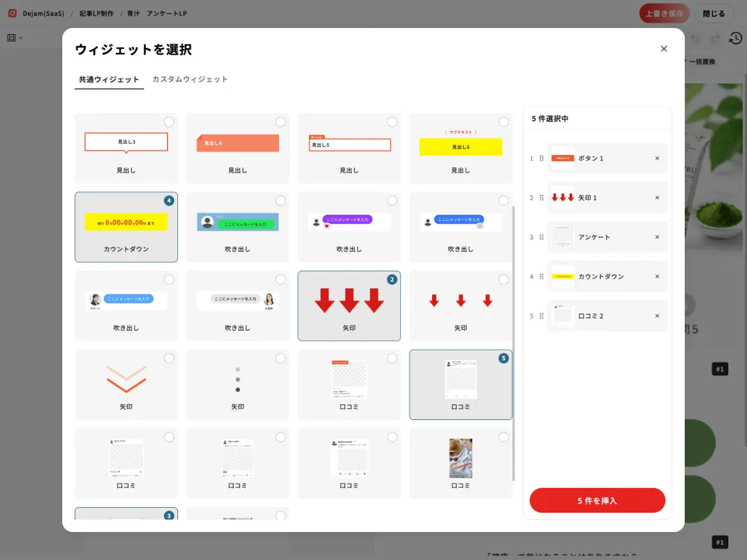
Task: Tick the circle on the orange chevron 矢印 card
Action: coord(169,358)
